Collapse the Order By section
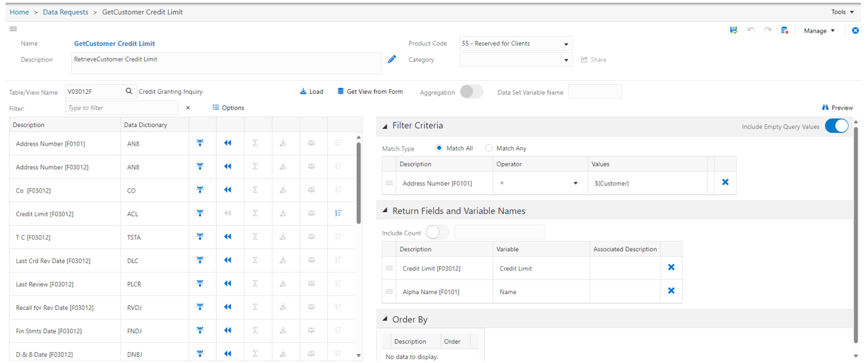This screenshot has width=868, height=363. click(x=385, y=320)
